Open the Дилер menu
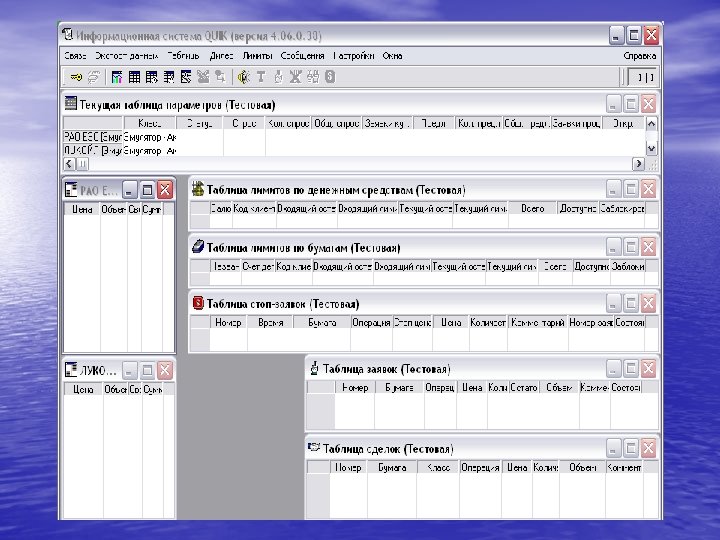Image resolution: width=720 pixels, height=540 pixels. click(x=221, y=56)
